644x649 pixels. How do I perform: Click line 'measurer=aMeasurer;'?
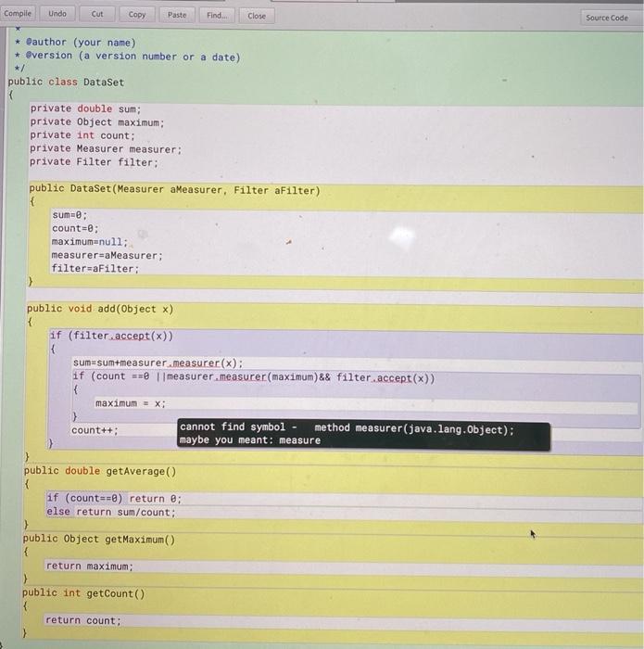pos(107,255)
